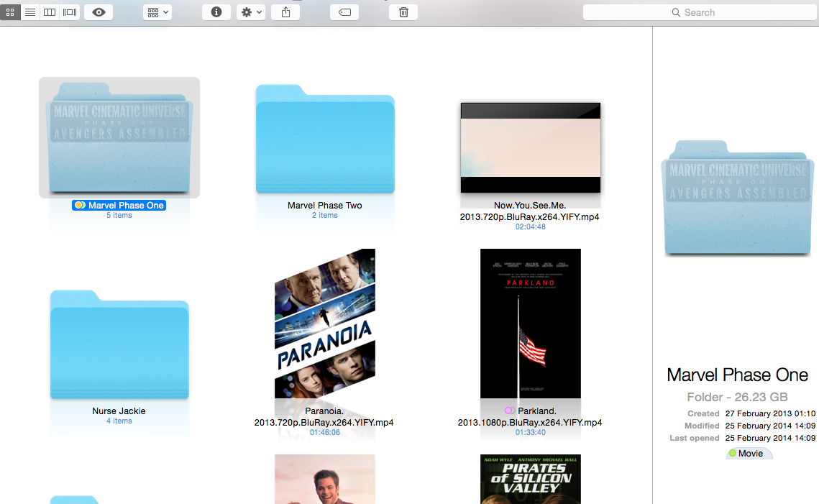
Task: Click the Now.You.See.Me filename text
Action: tap(530, 211)
